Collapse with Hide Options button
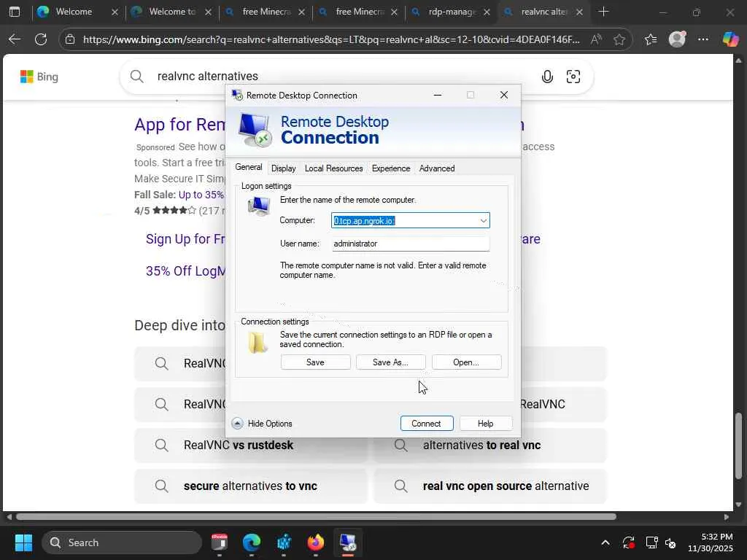 pos(262,424)
